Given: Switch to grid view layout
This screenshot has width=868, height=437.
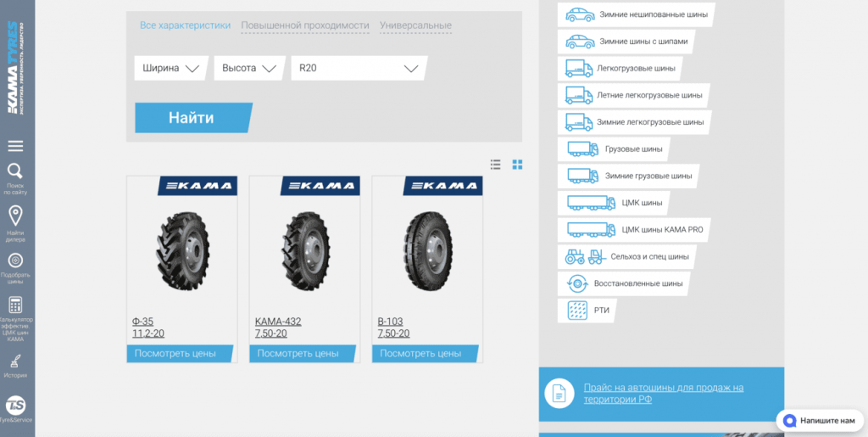Looking at the screenshot, I should click(518, 165).
